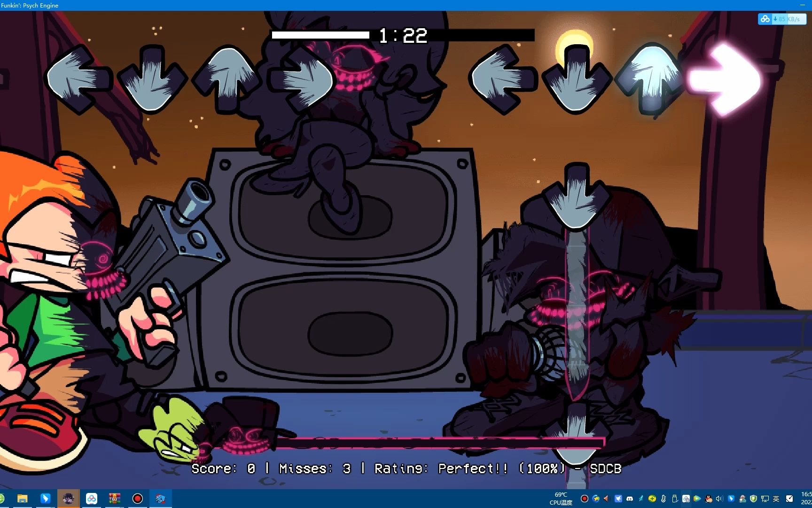The height and width of the screenshot is (508, 812).
Task: Click the "Misses: 3" text
Action: coord(315,468)
